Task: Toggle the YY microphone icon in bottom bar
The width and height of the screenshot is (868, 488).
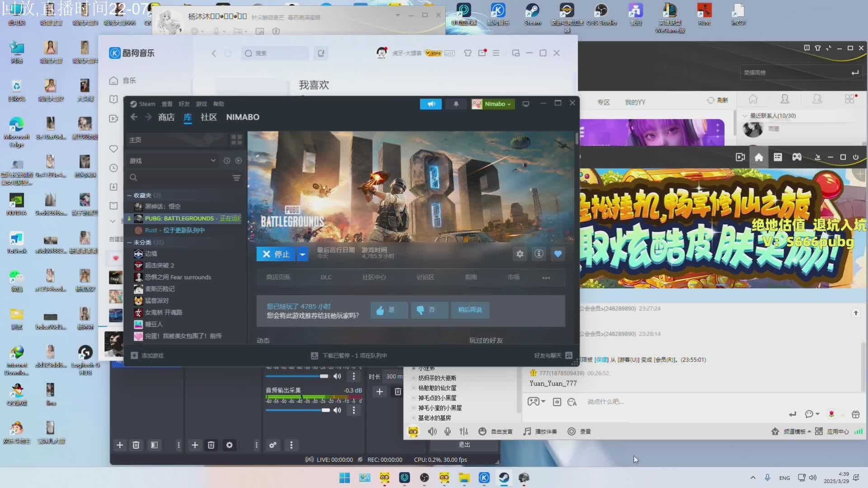Action: (x=448, y=432)
